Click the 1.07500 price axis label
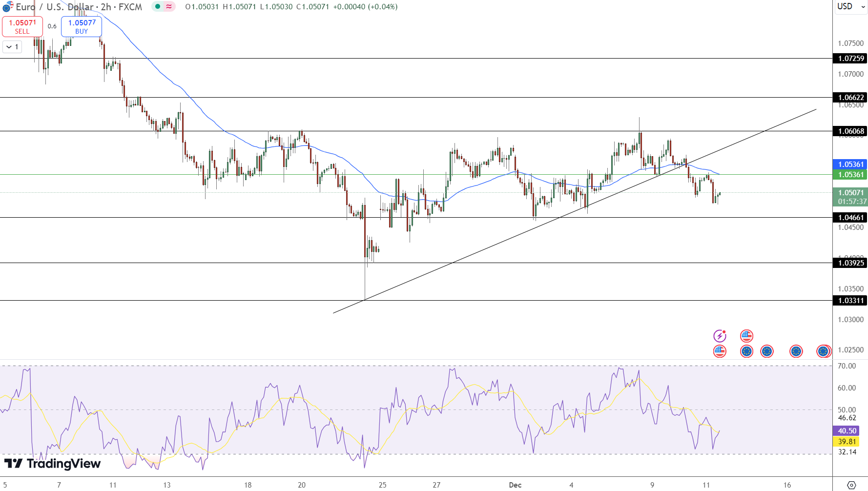 click(x=850, y=43)
